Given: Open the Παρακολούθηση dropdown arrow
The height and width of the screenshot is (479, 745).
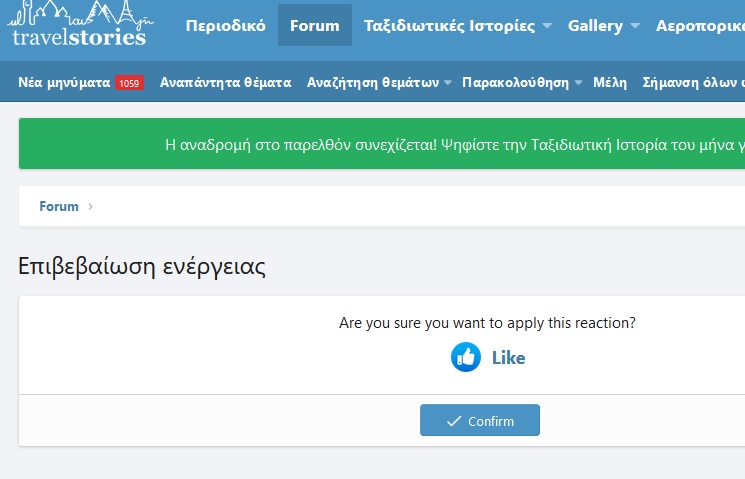Looking at the screenshot, I should 579,83.
